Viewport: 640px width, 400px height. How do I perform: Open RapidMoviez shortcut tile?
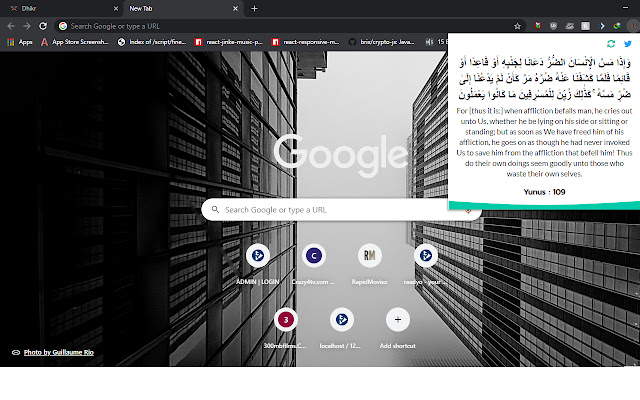pyautogui.click(x=369, y=264)
